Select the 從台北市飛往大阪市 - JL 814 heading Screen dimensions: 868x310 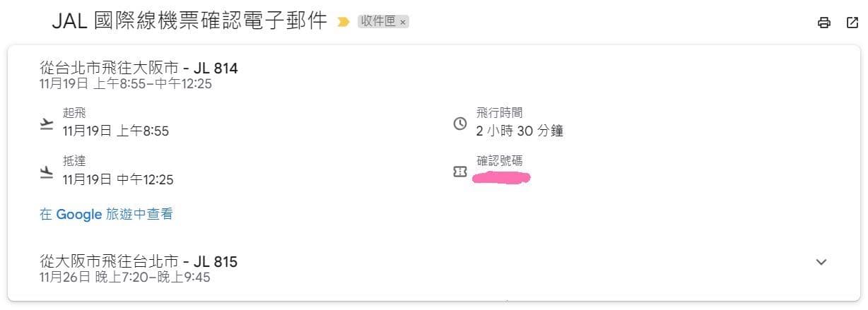139,68
